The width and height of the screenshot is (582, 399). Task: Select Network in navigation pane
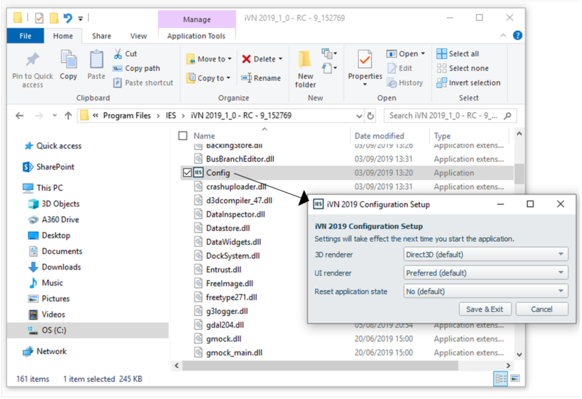point(44,351)
